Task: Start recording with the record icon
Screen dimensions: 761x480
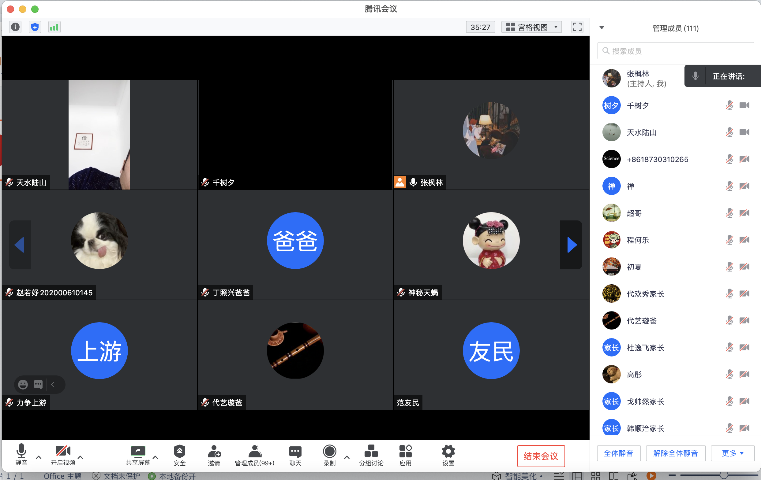Action: coord(329,452)
